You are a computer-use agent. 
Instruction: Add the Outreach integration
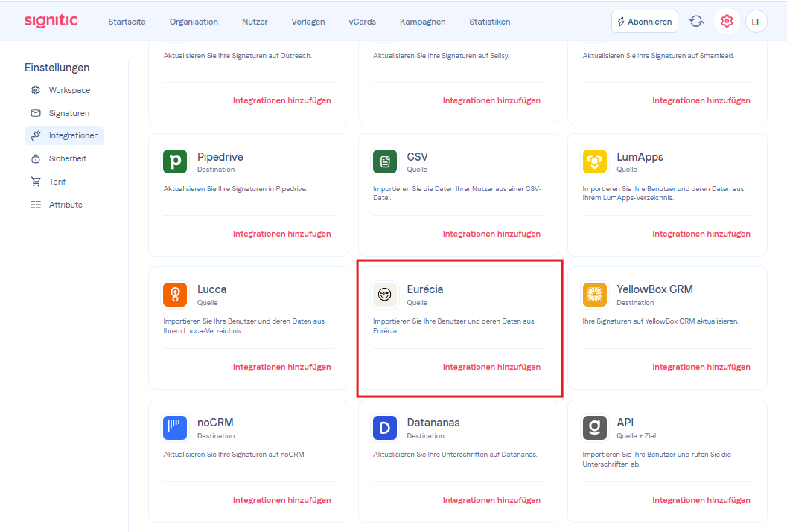click(x=281, y=100)
